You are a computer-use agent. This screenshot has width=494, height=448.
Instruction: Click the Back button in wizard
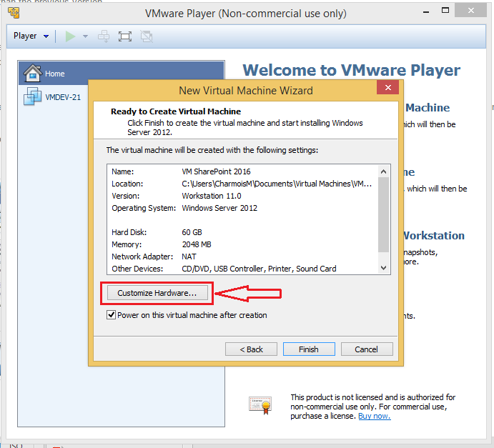[x=251, y=349]
